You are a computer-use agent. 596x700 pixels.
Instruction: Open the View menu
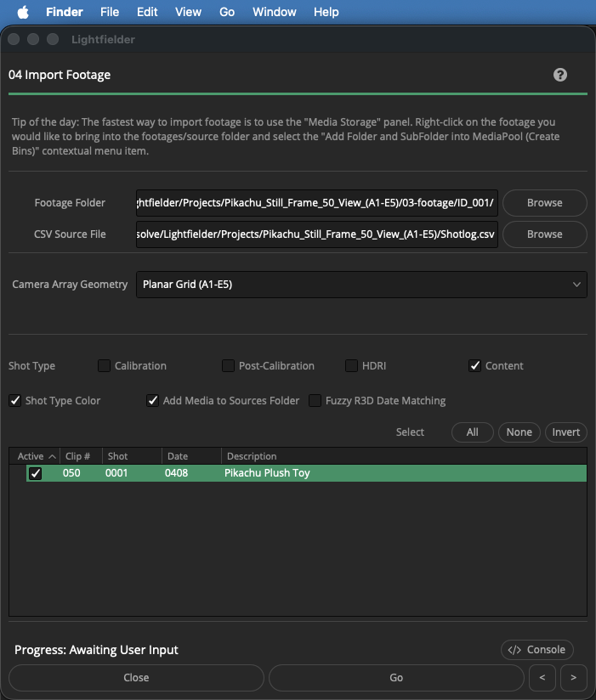188,12
